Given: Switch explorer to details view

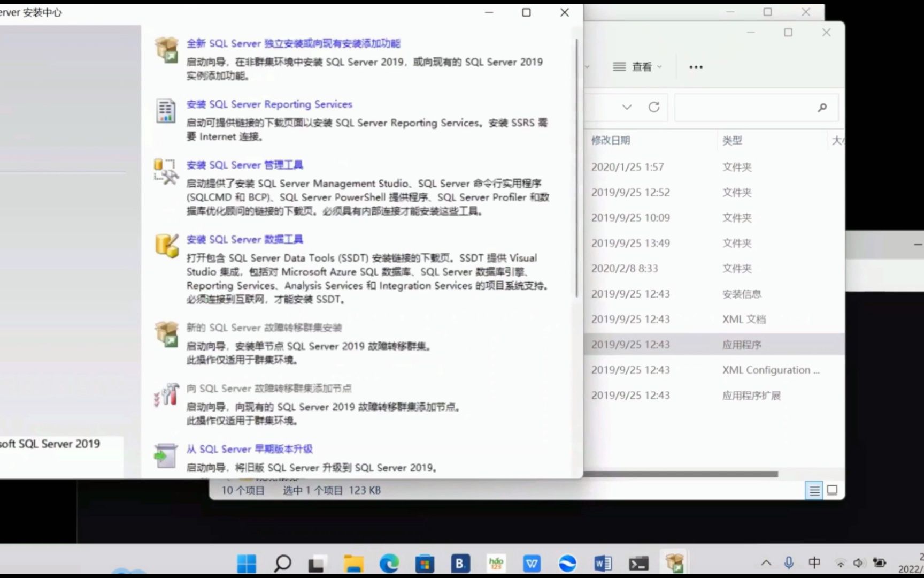Looking at the screenshot, I should [x=814, y=490].
